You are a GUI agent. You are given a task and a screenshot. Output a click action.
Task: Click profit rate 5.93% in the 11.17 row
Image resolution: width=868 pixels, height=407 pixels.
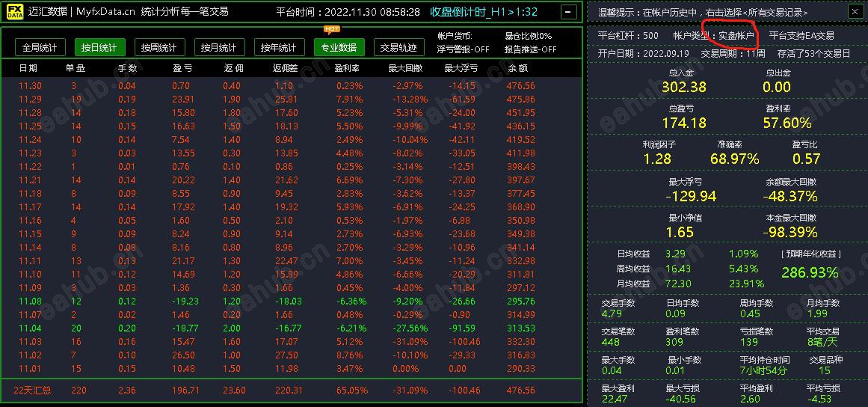[348, 207]
